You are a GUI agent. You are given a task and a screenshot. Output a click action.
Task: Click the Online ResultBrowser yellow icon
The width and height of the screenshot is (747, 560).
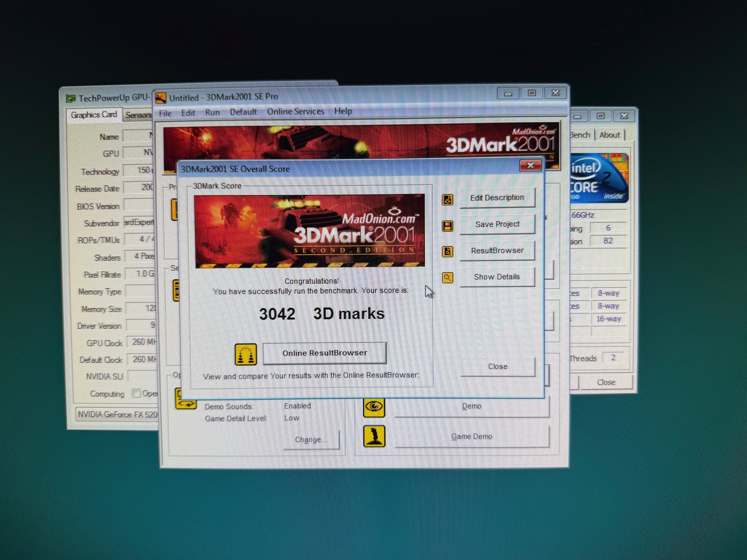[x=245, y=354]
